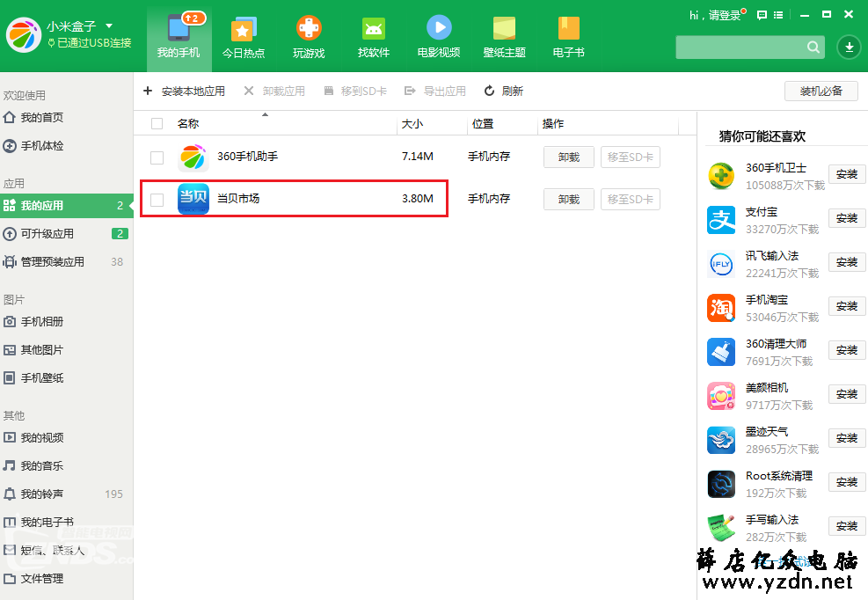Select 我的应用 in sidebar
Image resolution: width=868 pixels, height=600 pixels.
(x=67, y=206)
